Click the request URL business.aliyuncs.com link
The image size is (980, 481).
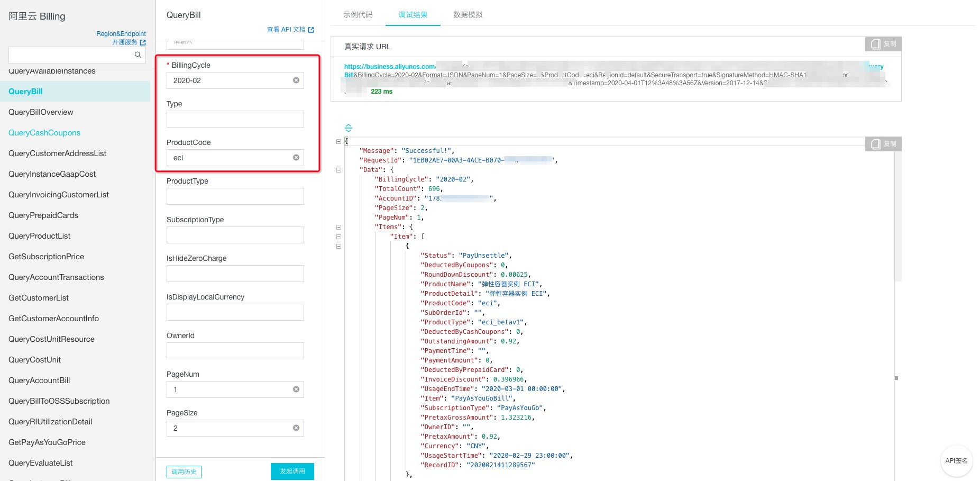coord(390,67)
